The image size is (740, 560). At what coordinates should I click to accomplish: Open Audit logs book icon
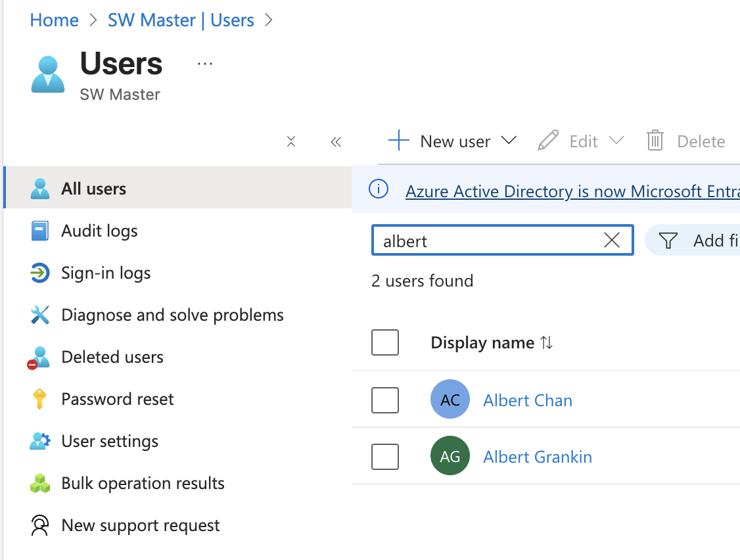pyautogui.click(x=39, y=231)
